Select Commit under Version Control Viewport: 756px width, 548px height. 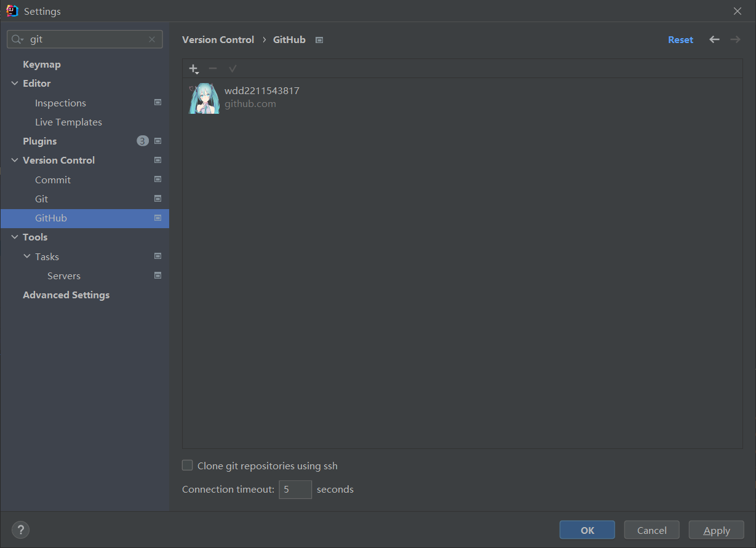coord(53,180)
